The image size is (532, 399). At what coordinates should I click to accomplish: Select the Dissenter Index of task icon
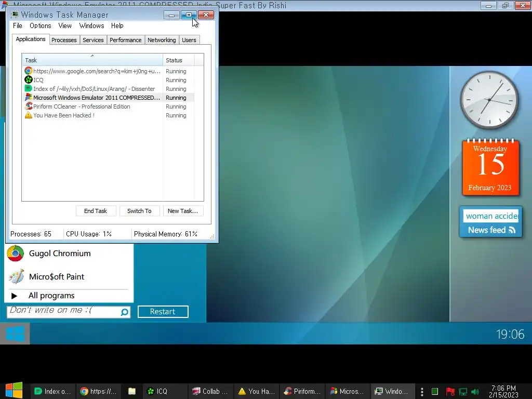(29, 88)
